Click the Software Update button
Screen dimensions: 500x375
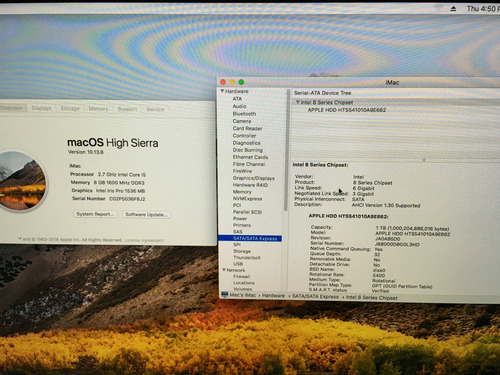(x=146, y=215)
